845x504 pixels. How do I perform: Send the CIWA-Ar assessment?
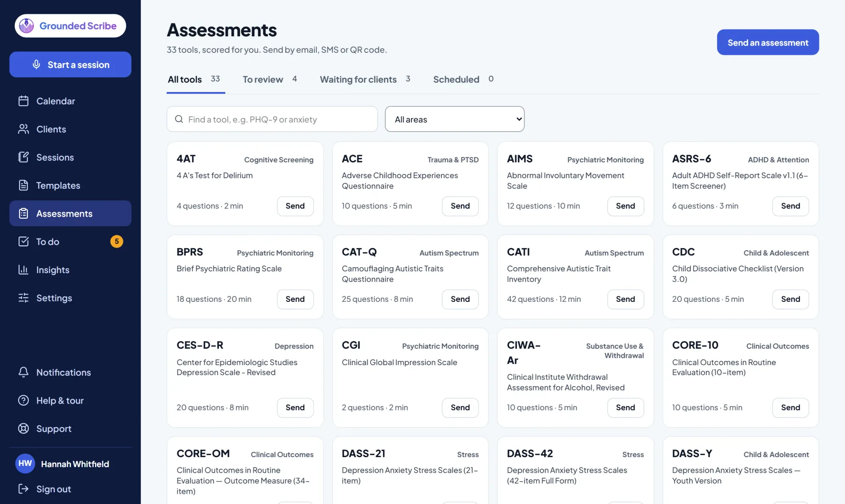click(x=625, y=408)
